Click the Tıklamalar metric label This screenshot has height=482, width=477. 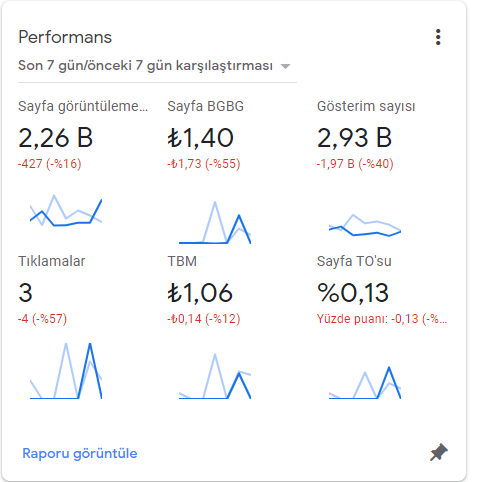pyautogui.click(x=52, y=261)
